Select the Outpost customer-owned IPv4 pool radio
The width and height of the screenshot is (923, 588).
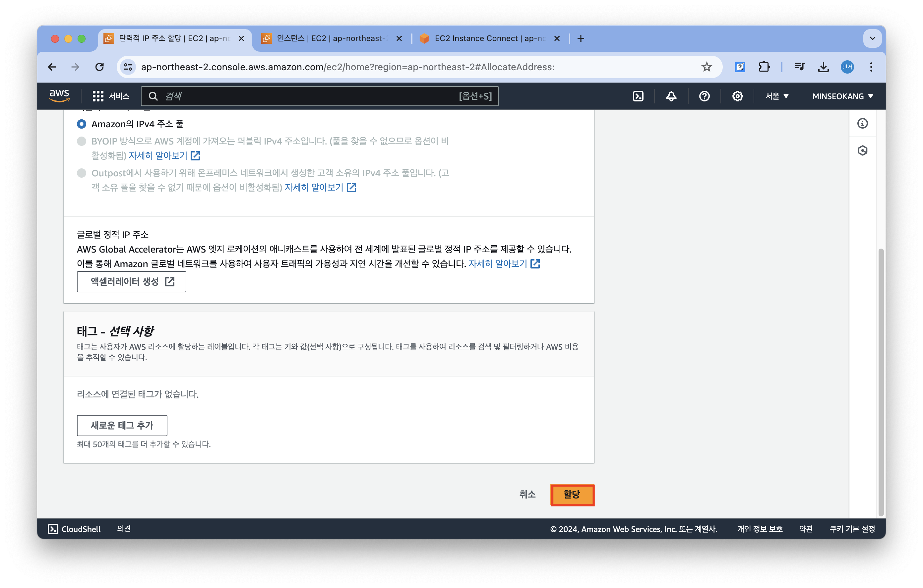click(82, 173)
